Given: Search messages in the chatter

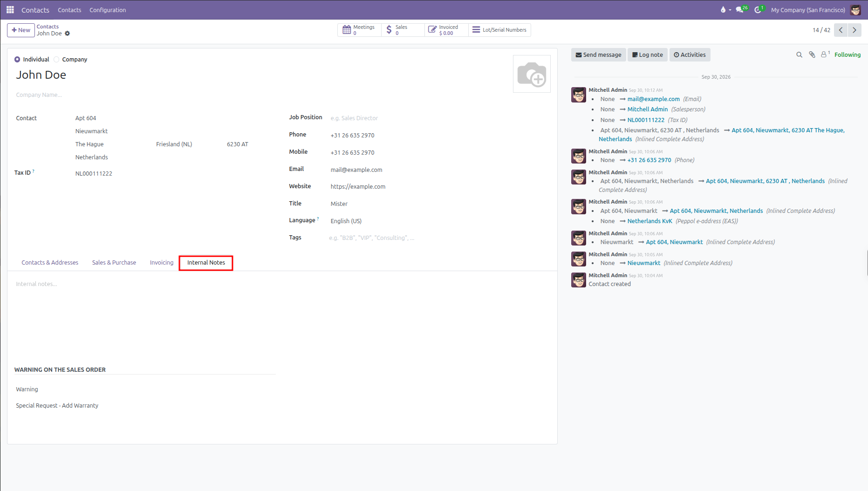Looking at the screenshot, I should (x=799, y=55).
